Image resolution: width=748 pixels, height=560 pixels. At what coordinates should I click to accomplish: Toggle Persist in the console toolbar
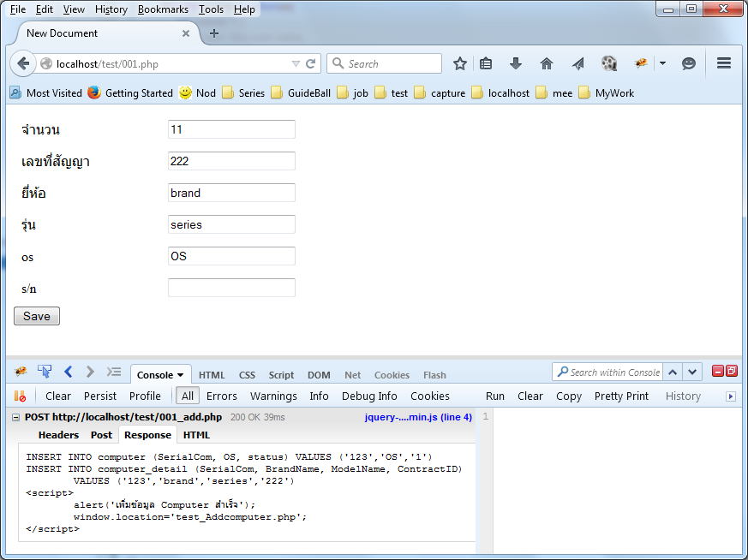tap(100, 396)
